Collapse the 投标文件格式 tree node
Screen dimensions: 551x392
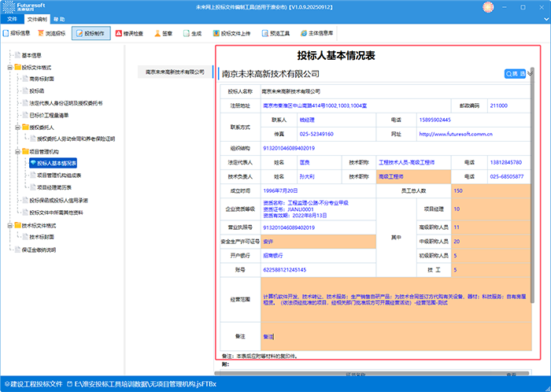9,67
